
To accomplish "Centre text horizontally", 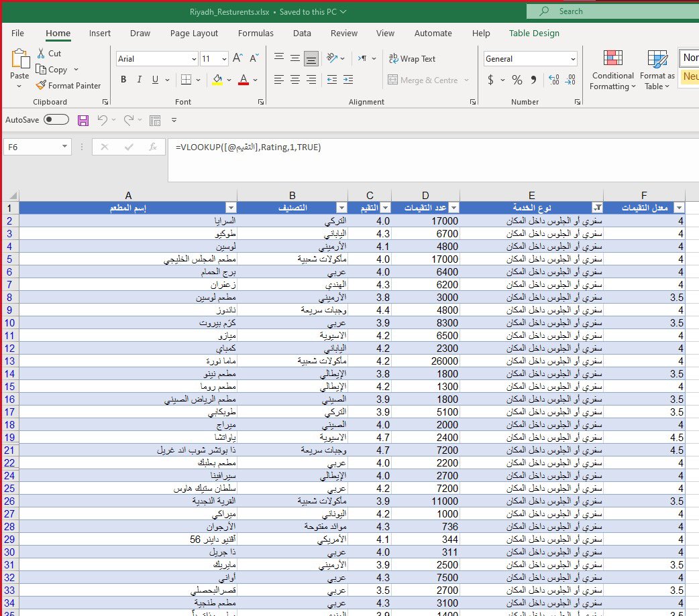I will [x=295, y=80].
